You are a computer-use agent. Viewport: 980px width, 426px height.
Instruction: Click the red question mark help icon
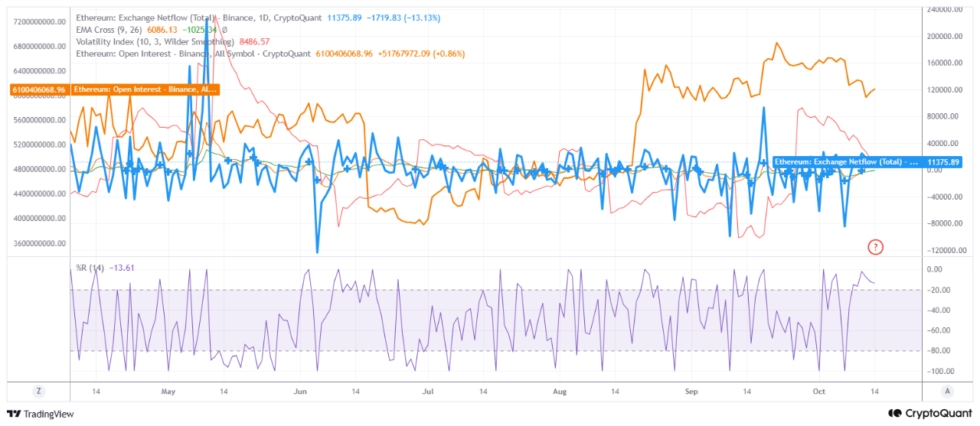click(876, 246)
